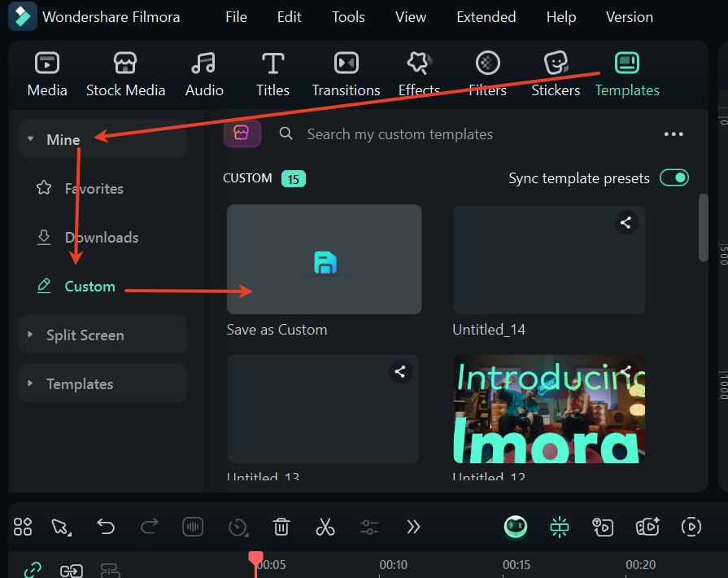Click the undo arrow icon
Image resolution: width=728 pixels, height=578 pixels.
coord(106,527)
